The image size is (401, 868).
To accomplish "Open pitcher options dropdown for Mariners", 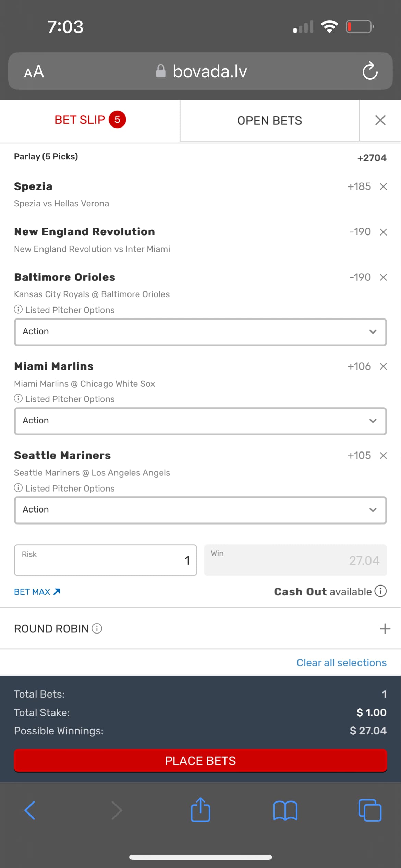I will [x=200, y=510].
